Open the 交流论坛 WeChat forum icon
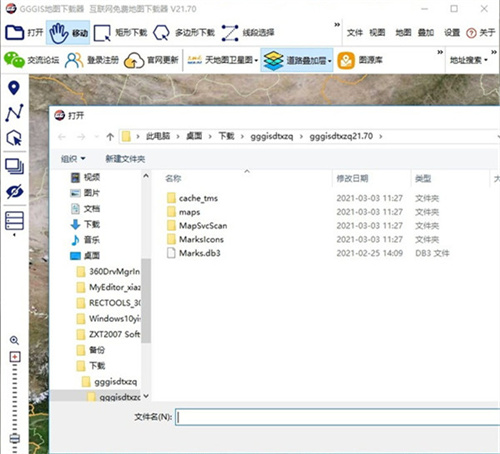Screen dimensions: 500x454 [14, 60]
